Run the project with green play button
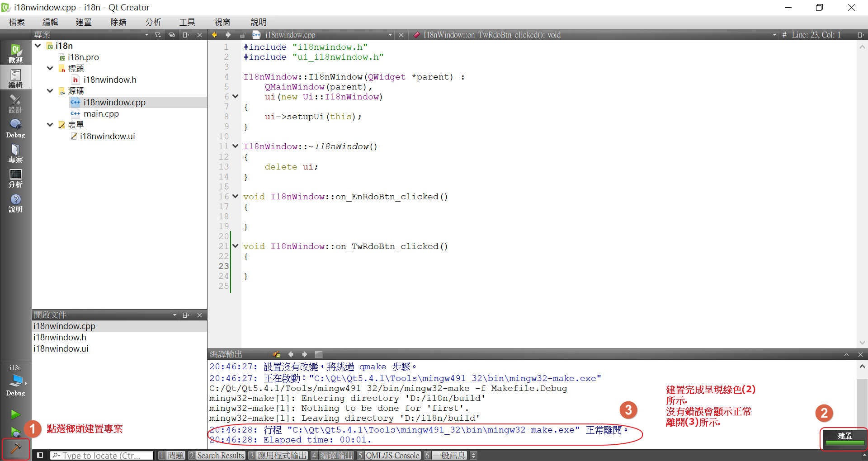Image resolution: width=868 pixels, height=461 pixels. 15,414
